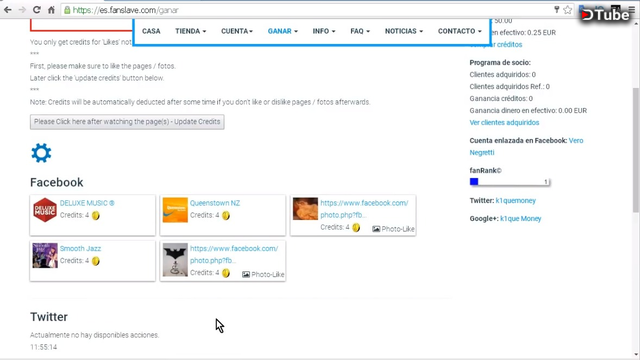Viewport: 640px width, 360px height.
Task: Expand the NOTICIAS dropdown menu
Action: point(404,31)
